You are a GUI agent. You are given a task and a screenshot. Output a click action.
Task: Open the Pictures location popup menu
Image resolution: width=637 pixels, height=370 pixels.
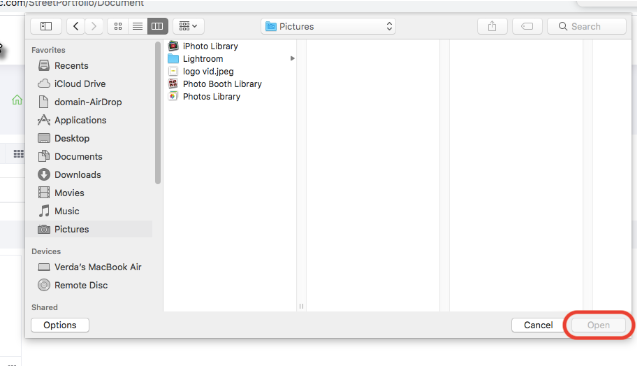[x=328, y=26]
